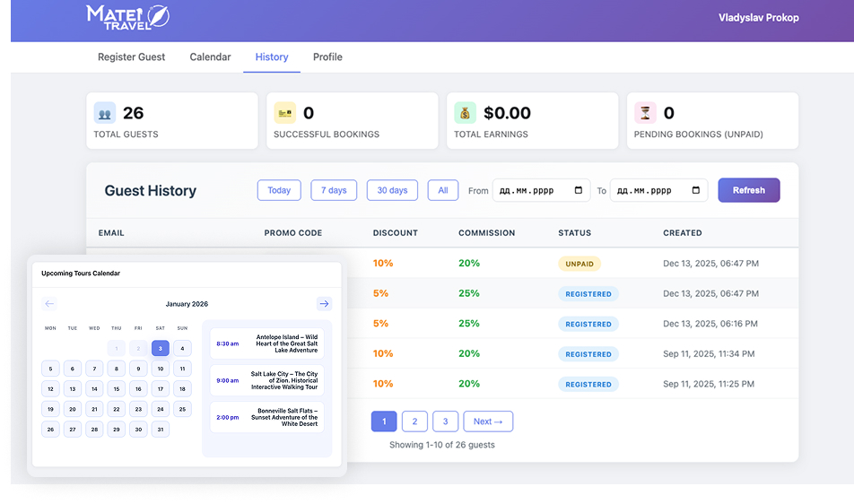Open the Calendar tab
The image size is (854, 504).
click(210, 57)
